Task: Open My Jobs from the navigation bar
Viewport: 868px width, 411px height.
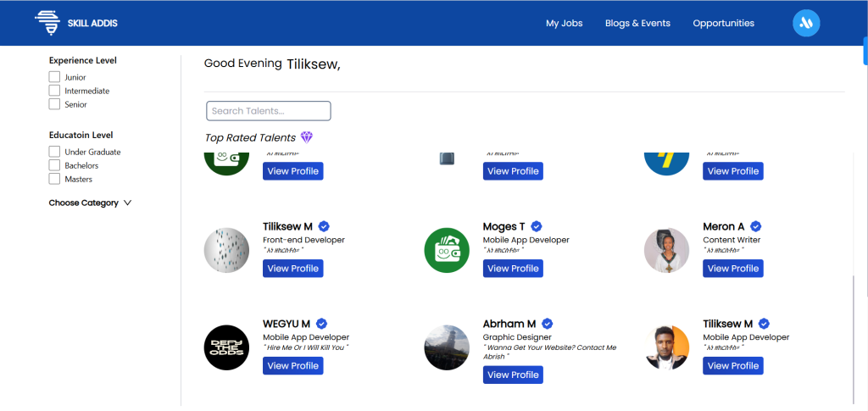Action: coord(564,23)
